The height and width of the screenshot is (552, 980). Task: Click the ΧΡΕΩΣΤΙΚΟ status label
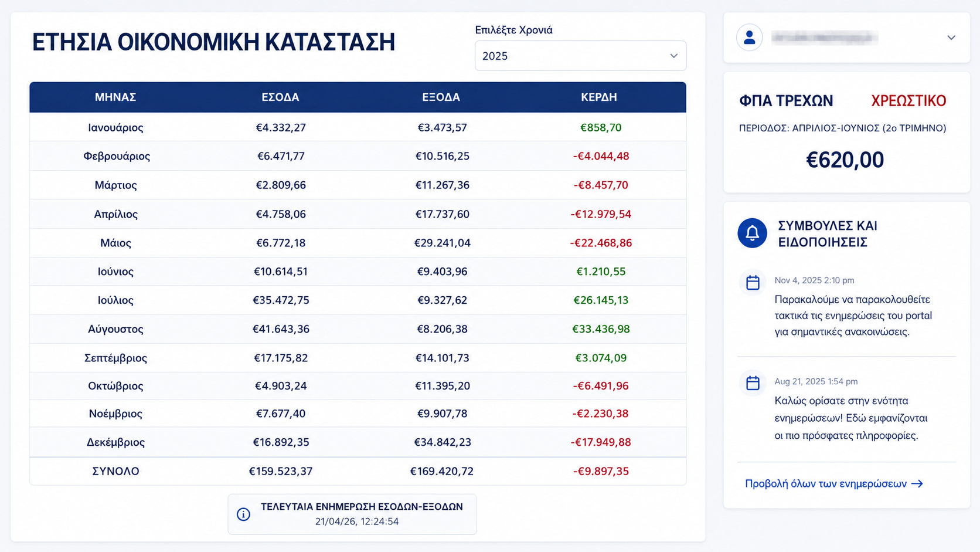[908, 101]
